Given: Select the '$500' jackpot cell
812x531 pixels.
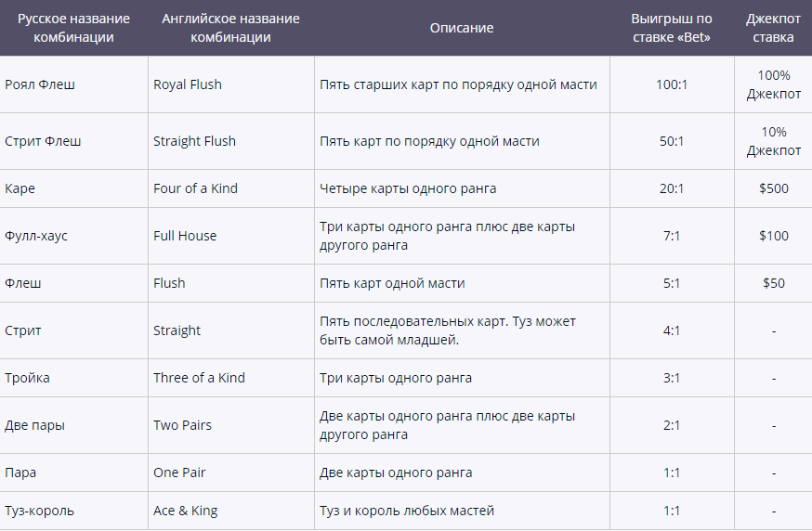Looking at the screenshot, I should [773, 188].
